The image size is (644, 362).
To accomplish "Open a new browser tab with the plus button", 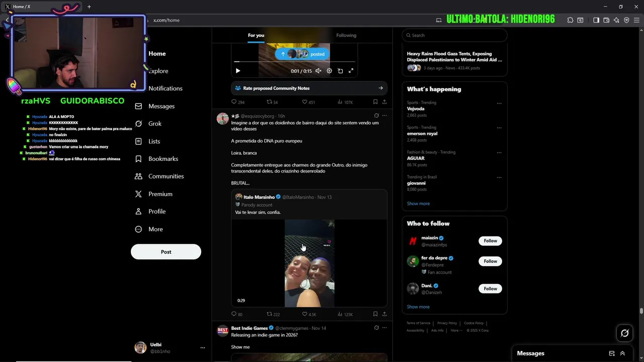I will point(89,7).
